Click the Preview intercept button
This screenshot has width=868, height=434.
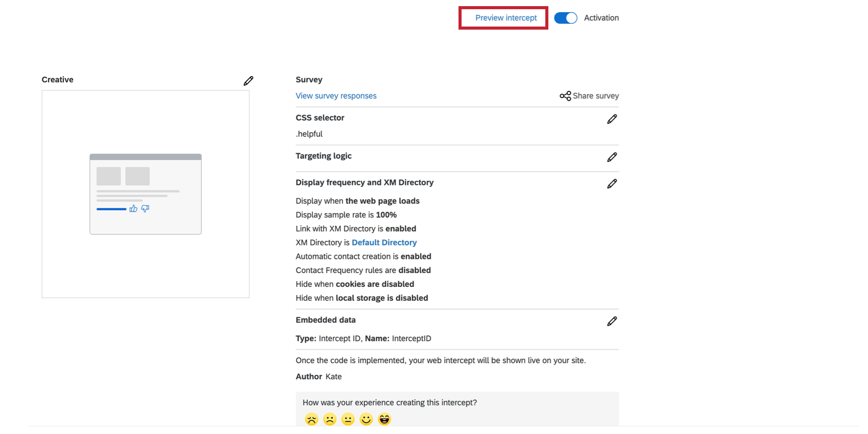click(x=505, y=17)
